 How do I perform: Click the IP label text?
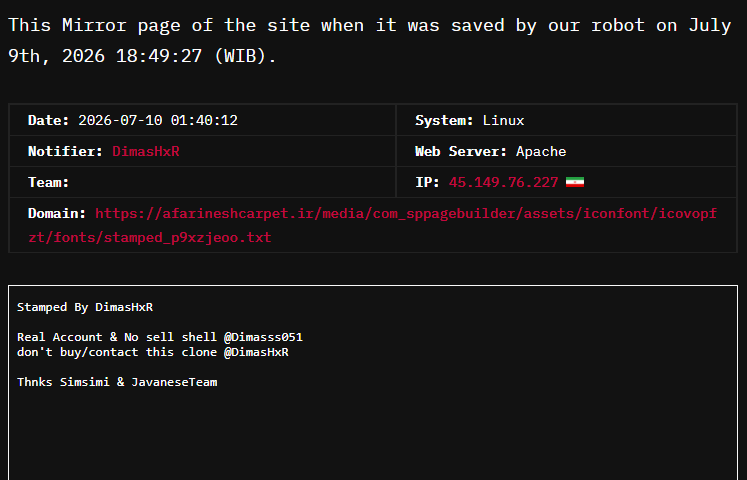click(427, 182)
